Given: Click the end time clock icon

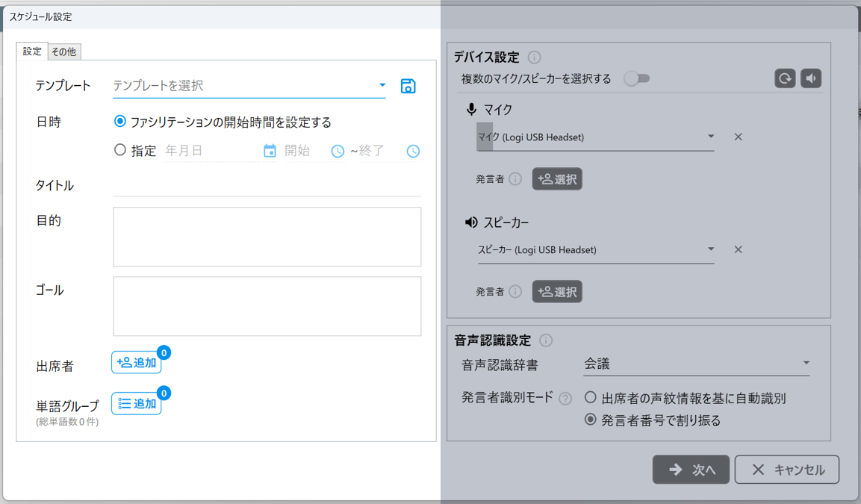Looking at the screenshot, I should pos(413,151).
